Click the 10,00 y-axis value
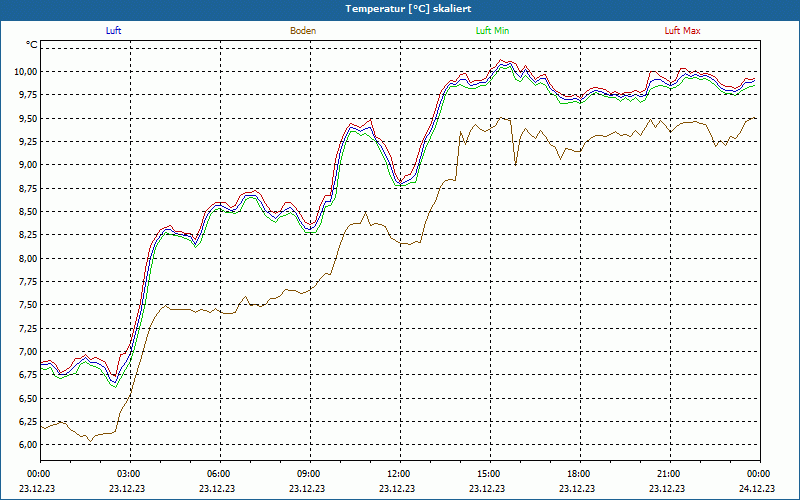 pos(25,71)
